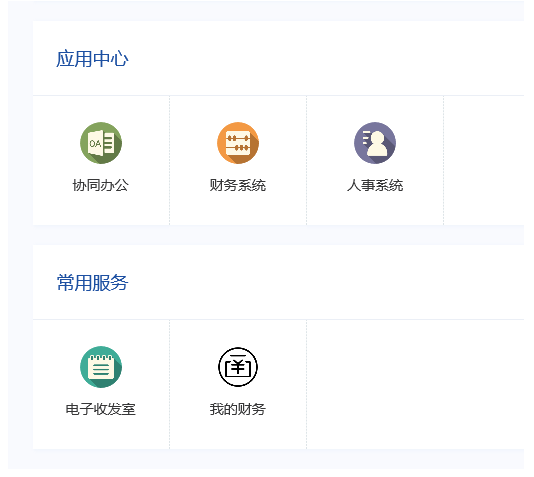Select the 协同办公 text label

(x=101, y=186)
